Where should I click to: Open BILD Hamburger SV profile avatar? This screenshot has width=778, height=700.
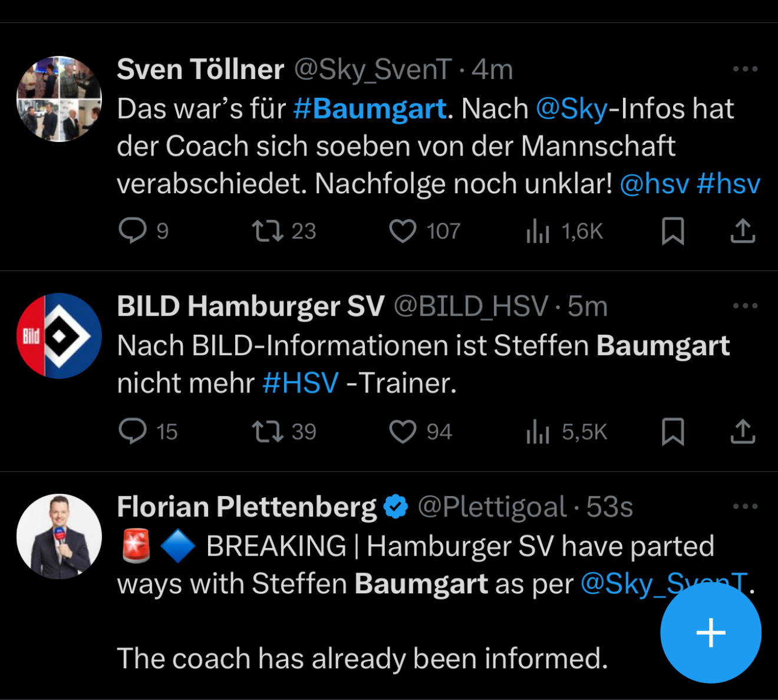coord(59,336)
